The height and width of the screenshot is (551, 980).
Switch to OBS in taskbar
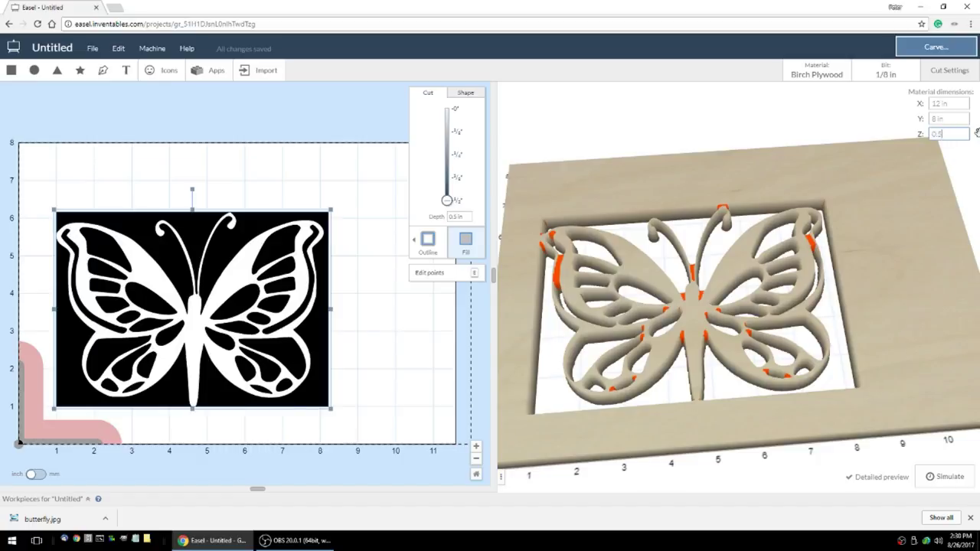[296, 540]
